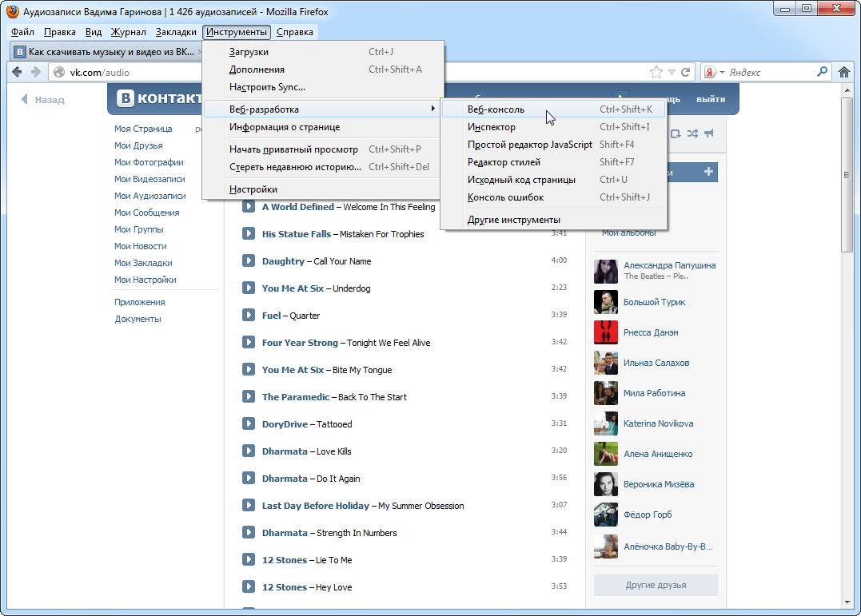Toggle the repeat icon in audio player

pyautogui.click(x=676, y=133)
